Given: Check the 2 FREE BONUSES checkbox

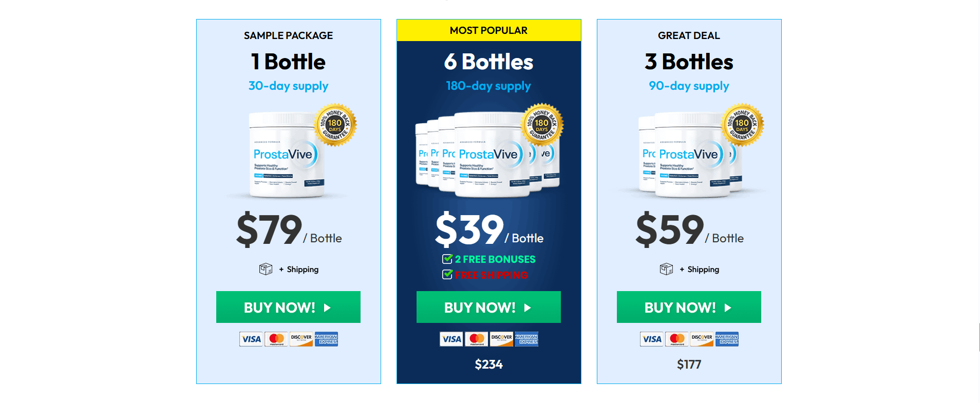Looking at the screenshot, I should [446, 259].
